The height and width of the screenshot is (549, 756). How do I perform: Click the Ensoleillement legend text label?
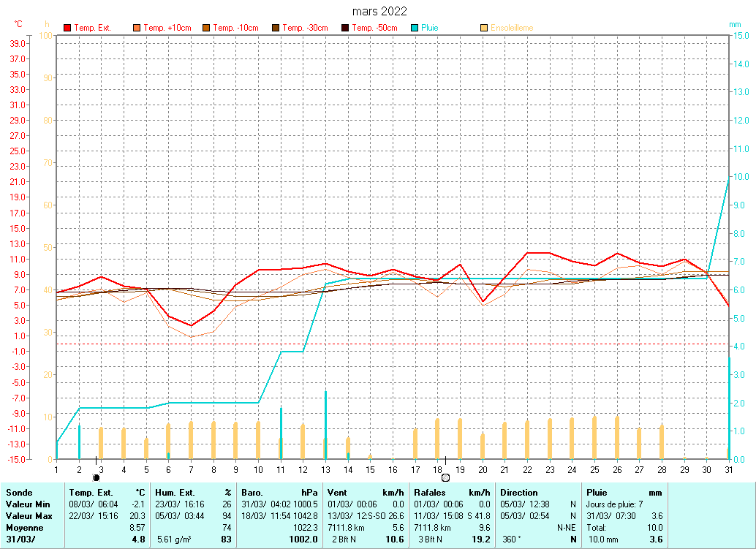512,28
